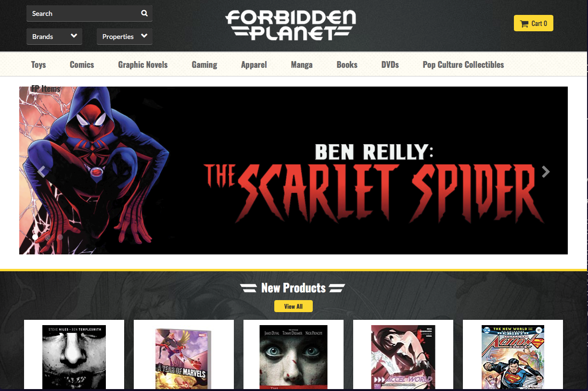Open the Accel World manga thumbnail
The height and width of the screenshot is (391, 588).
pos(403,357)
